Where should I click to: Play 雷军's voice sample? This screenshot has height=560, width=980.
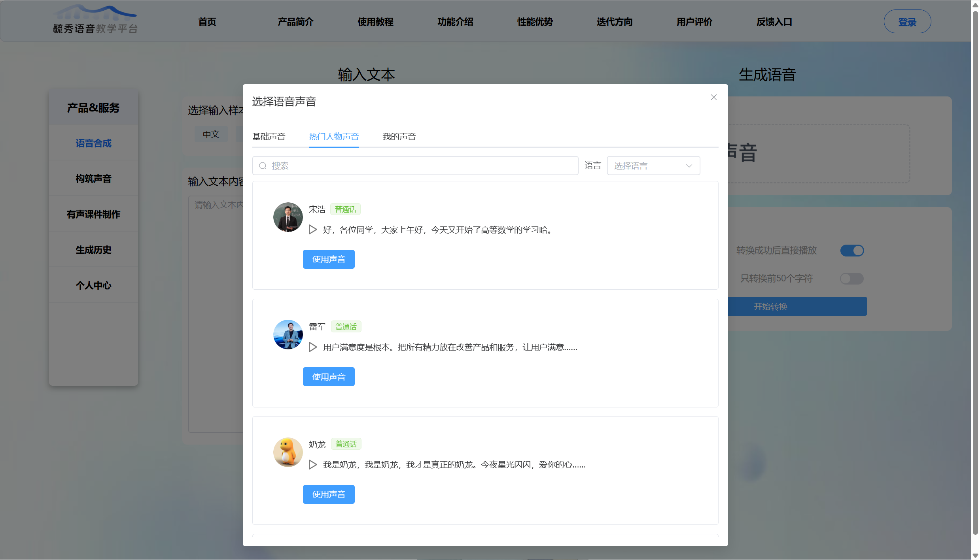point(313,347)
